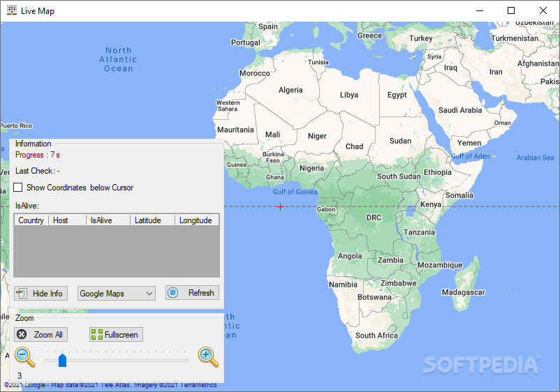Screen dimensions: 560x392
Task: Click the Hide Info button
Action: coord(40,294)
